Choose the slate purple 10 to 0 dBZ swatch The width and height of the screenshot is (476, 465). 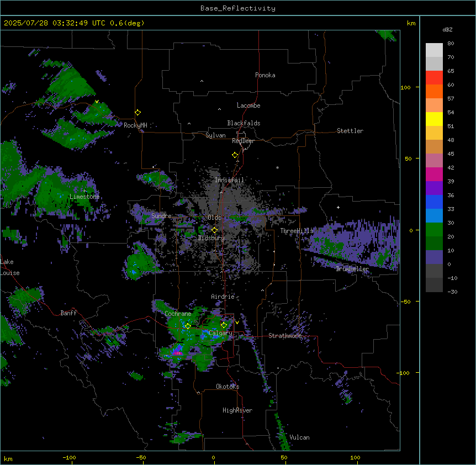[x=434, y=257]
